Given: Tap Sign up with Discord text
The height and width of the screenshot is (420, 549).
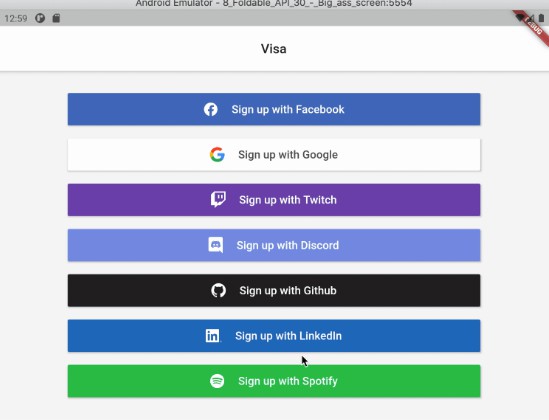Looking at the screenshot, I should [288, 245].
